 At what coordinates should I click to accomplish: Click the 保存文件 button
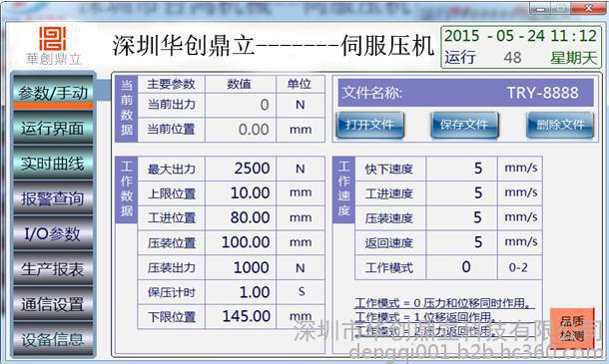pyautogui.click(x=464, y=125)
